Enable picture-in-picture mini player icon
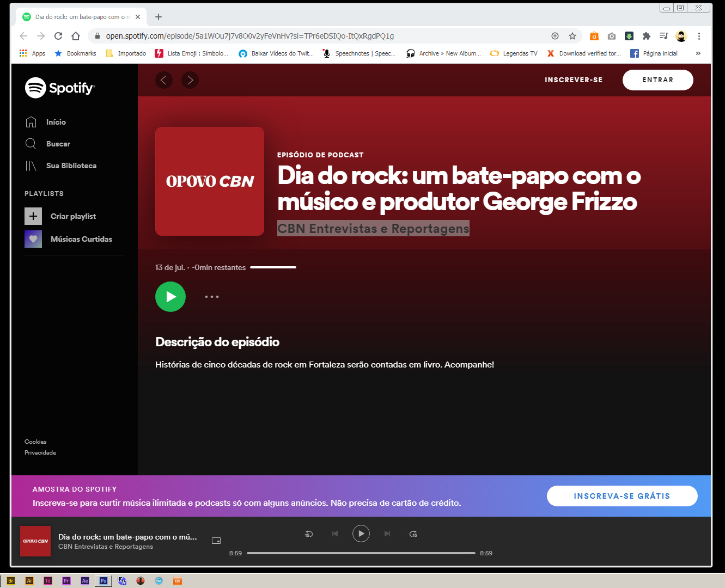 216,541
